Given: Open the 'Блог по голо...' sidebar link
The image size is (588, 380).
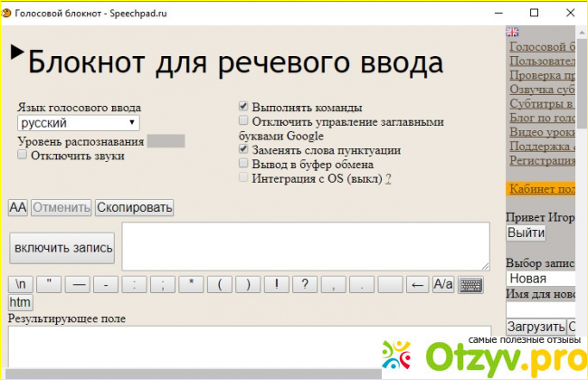Looking at the screenshot, I should 542,117.
